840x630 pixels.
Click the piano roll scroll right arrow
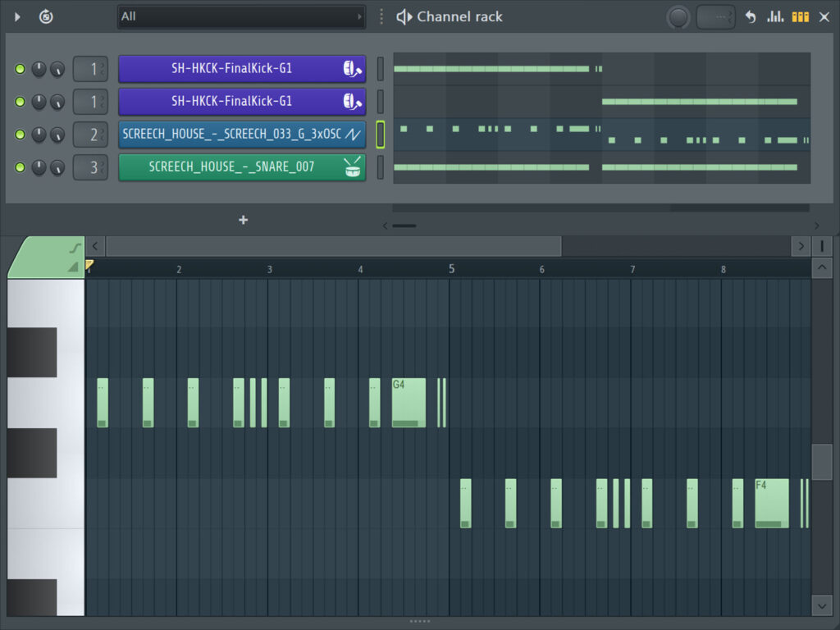pyautogui.click(x=801, y=246)
